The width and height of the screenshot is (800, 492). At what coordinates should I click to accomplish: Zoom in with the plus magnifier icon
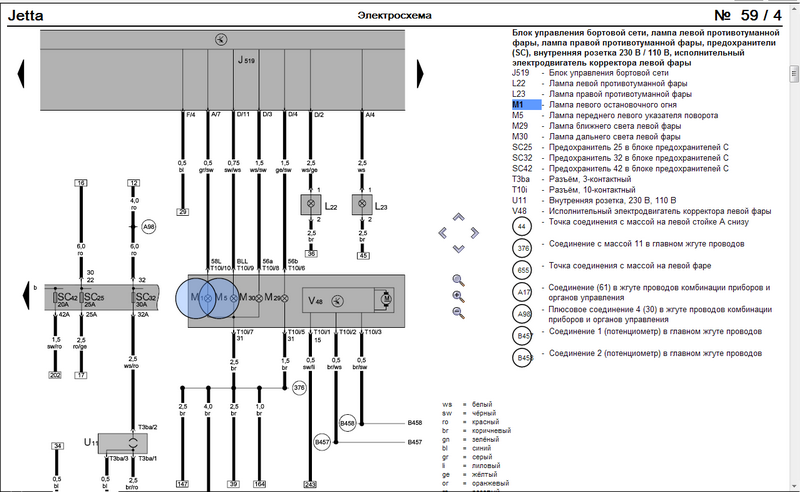coord(458,297)
